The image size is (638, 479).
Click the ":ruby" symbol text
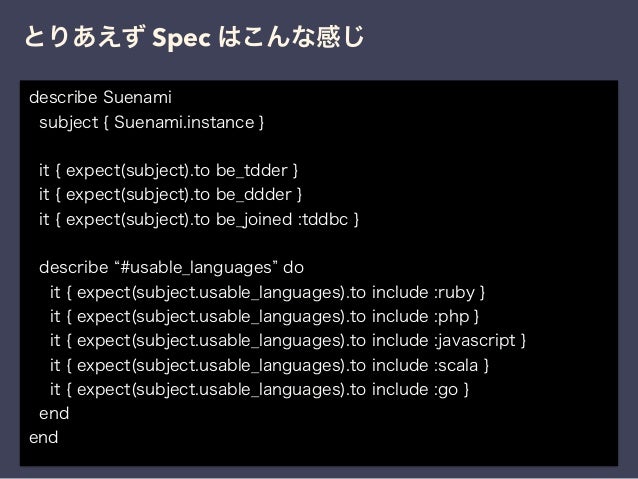tap(454, 293)
